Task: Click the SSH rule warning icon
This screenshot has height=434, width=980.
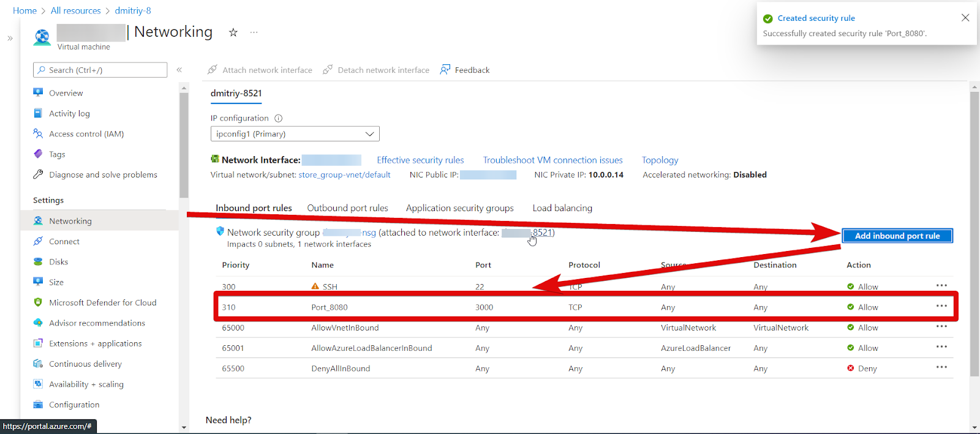Action: coord(315,286)
